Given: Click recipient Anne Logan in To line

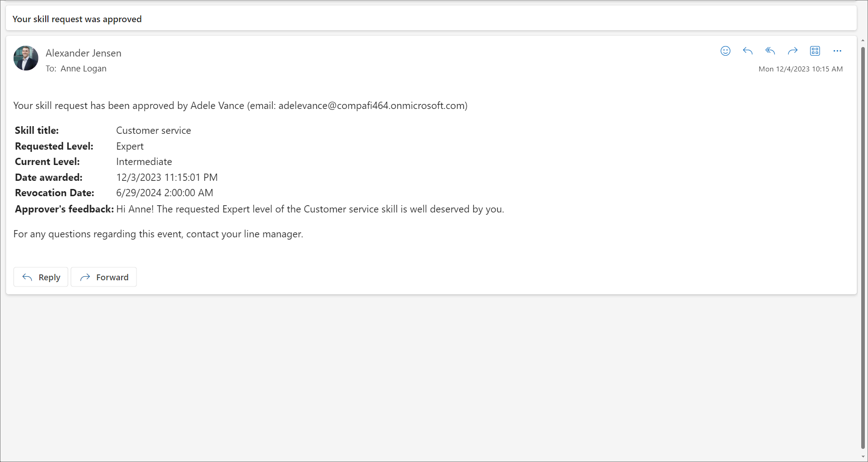Looking at the screenshot, I should [83, 69].
